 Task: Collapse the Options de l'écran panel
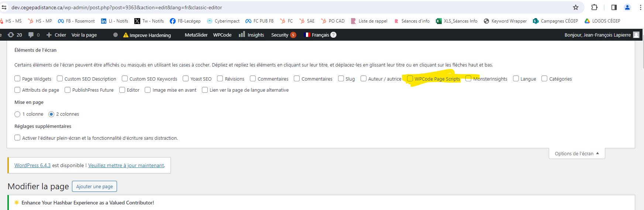[576, 153]
